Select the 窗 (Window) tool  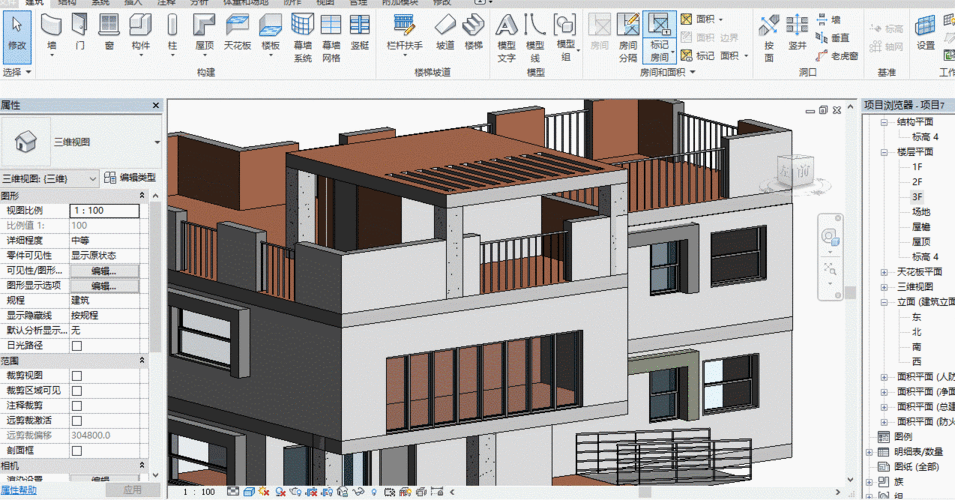109,33
